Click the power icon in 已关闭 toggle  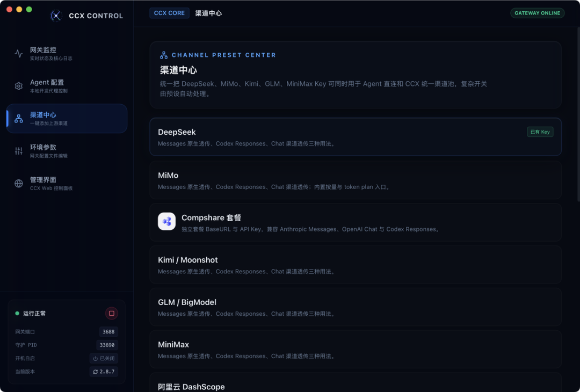click(x=96, y=358)
